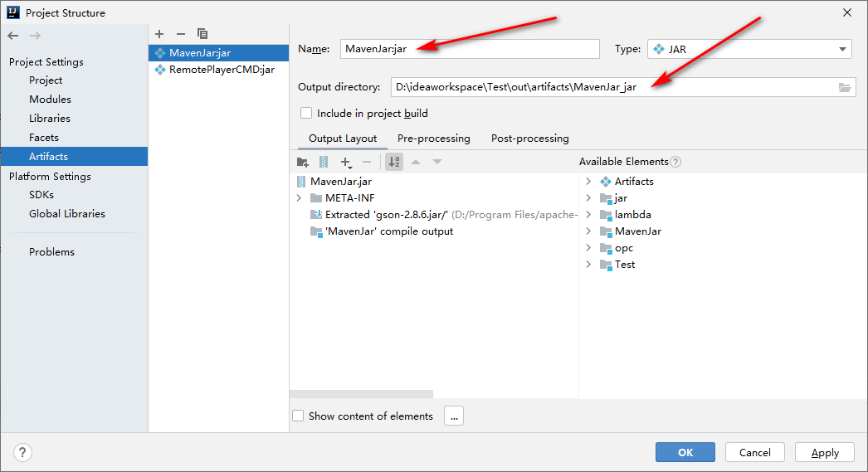Create archive in output layout toolbar
The height and width of the screenshot is (472, 868).
(324, 162)
